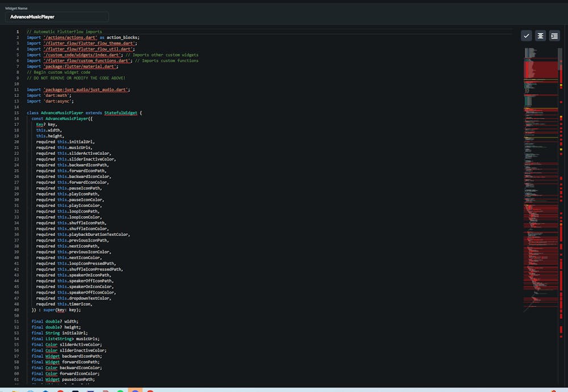The height and width of the screenshot is (392, 568).
Task: Click the underlined 'StatefulWidget' class name
Action: pyautogui.click(x=120, y=112)
